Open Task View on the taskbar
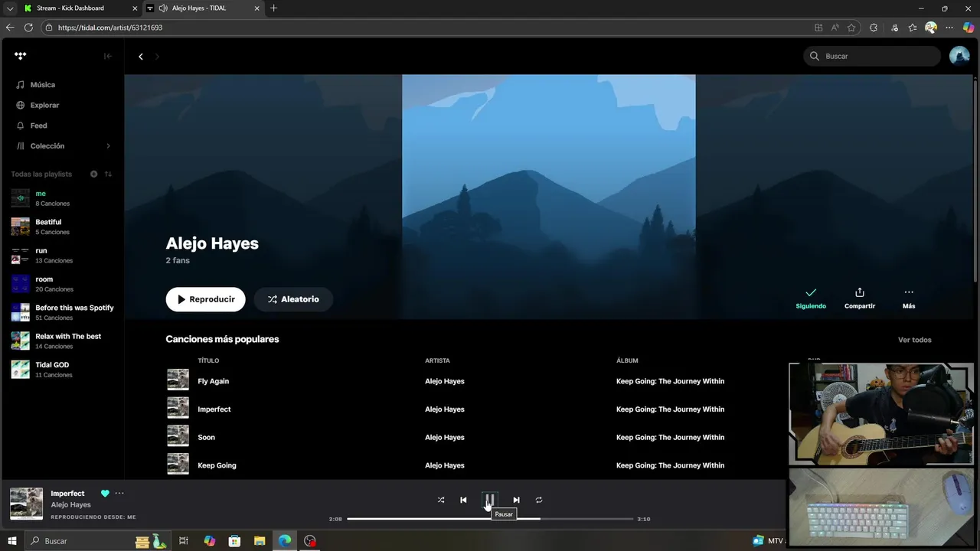Viewport: 980px width, 551px height. (x=184, y=541)
